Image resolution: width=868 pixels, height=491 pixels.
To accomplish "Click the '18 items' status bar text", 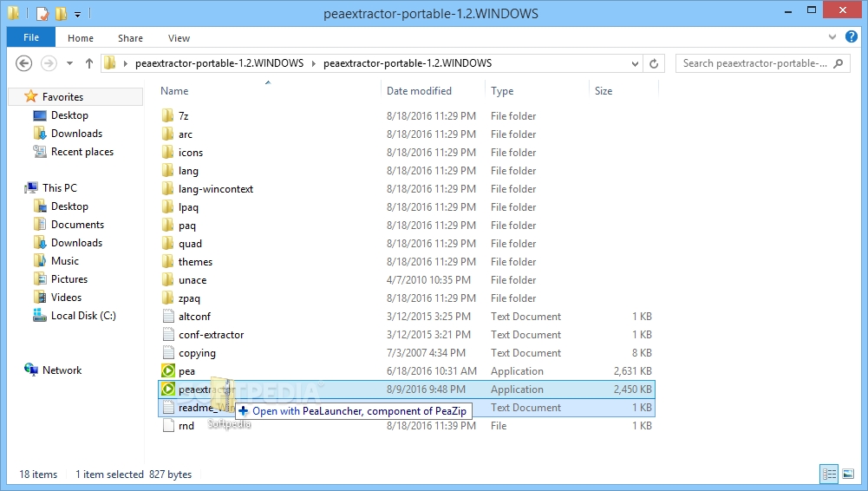I will (38, 475).
